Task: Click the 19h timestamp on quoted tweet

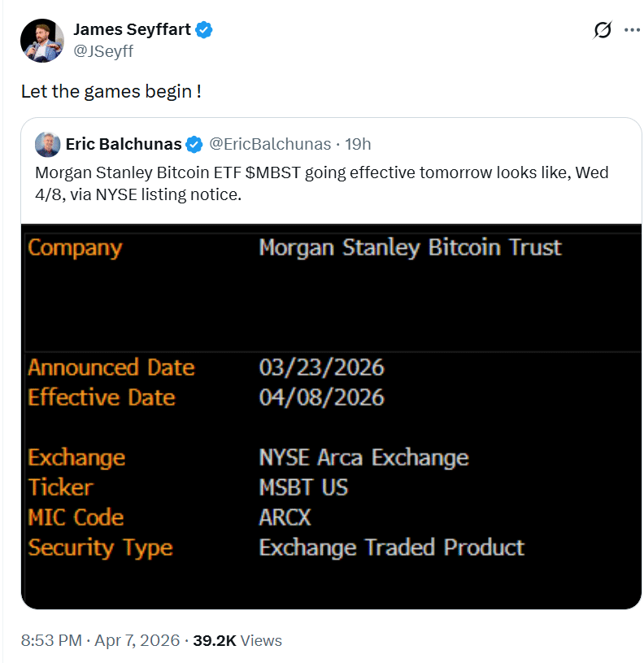Action: (358, 144)
